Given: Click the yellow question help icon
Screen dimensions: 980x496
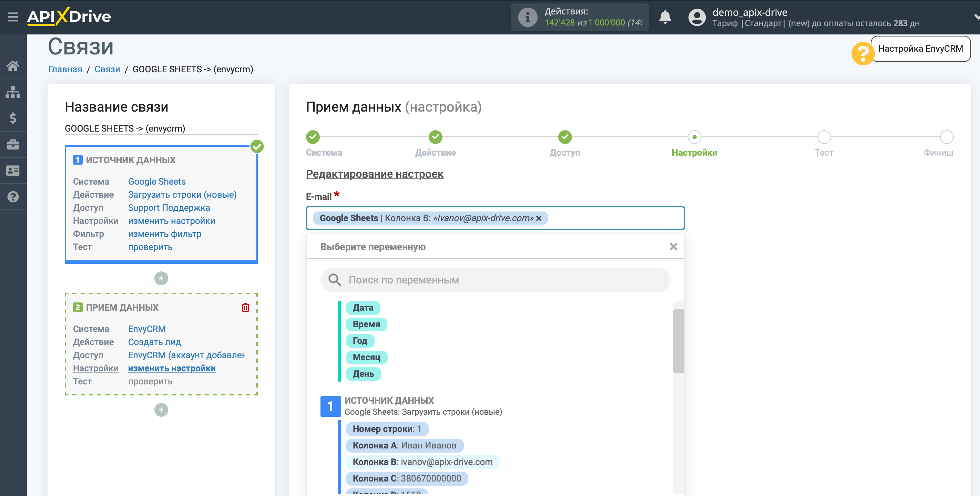Looking at the screenshot, I should click(863, 54).
